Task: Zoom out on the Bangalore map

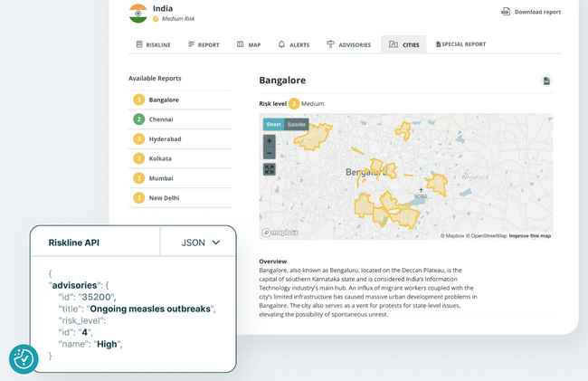Action: [x=270, y=153]
